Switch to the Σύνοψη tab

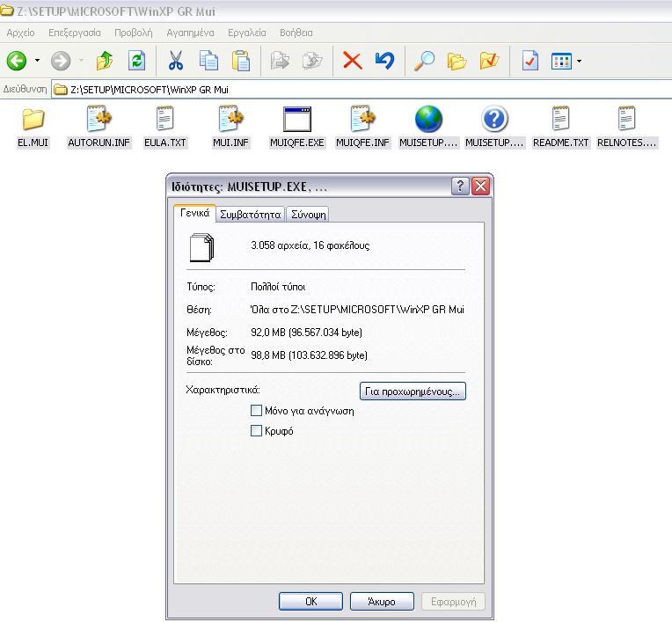[x=308, y=215]
